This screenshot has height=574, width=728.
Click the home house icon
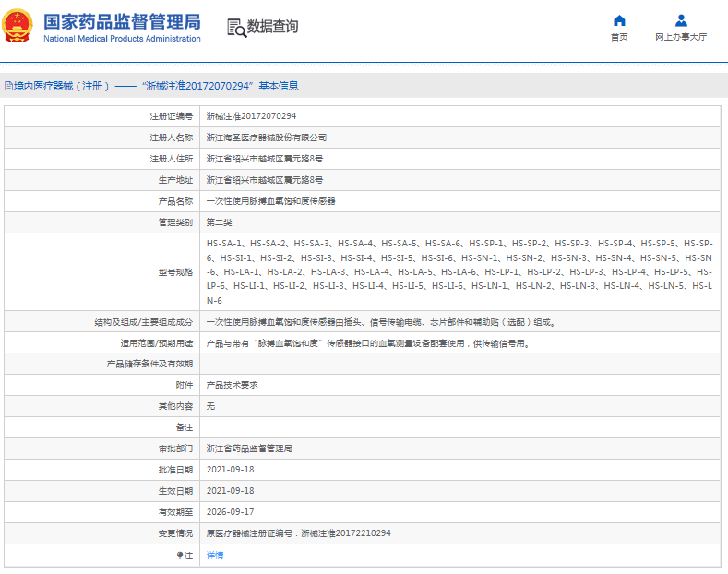pyautogui.click(x=618, y=20)
